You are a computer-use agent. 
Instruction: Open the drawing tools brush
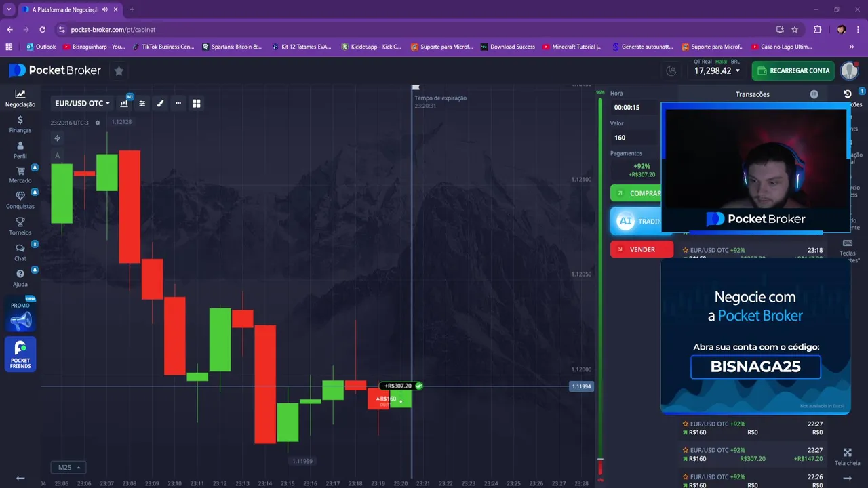coord(160,103)
